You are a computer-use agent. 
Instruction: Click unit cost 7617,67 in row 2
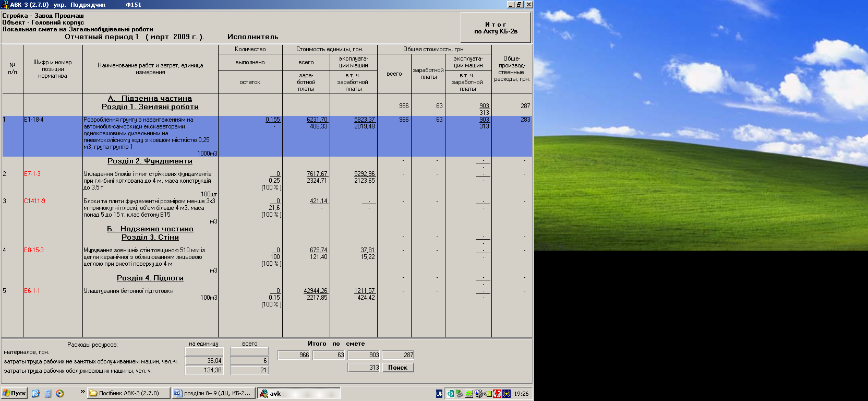point(317,174)
